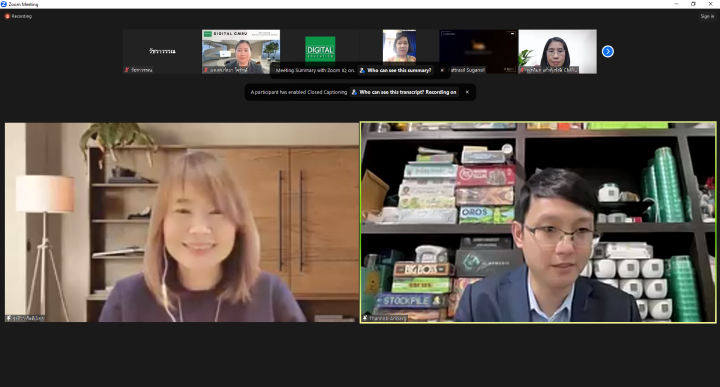Open 'Who can see this summary?' link

[x=399, y=70]
